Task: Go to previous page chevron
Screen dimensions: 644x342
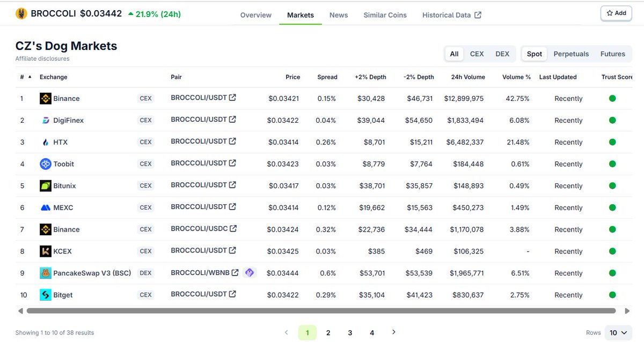Action: tap(286, 332)
